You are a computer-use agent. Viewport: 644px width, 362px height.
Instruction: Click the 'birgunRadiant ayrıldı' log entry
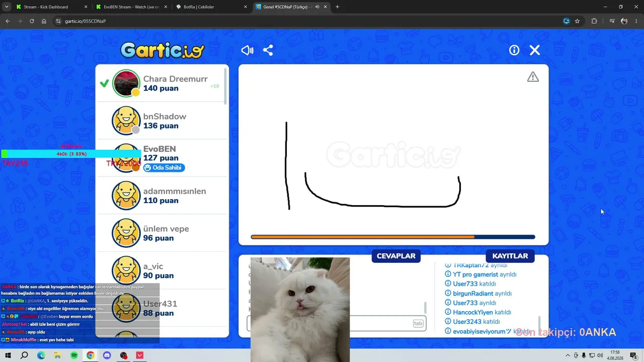[478, 294]
